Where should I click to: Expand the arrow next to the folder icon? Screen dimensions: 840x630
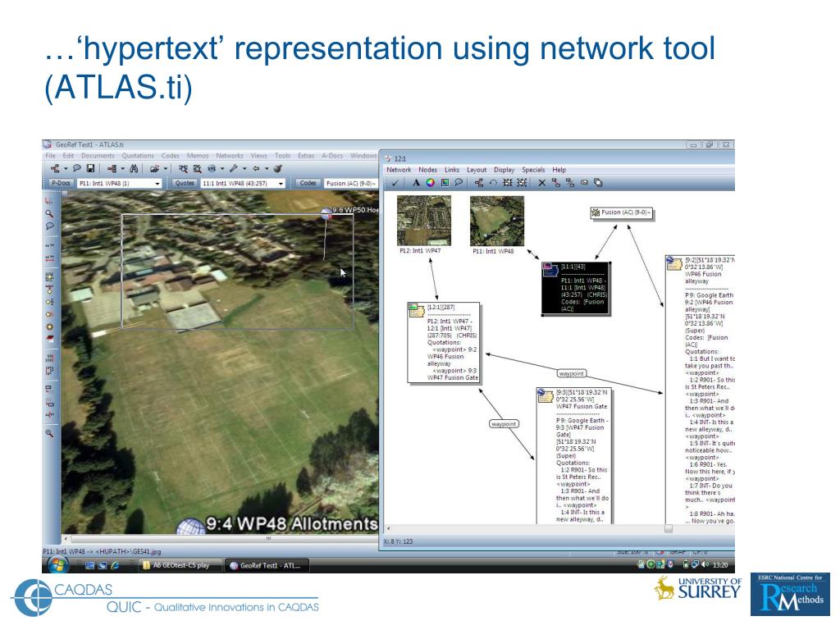(x=166, y=168)
